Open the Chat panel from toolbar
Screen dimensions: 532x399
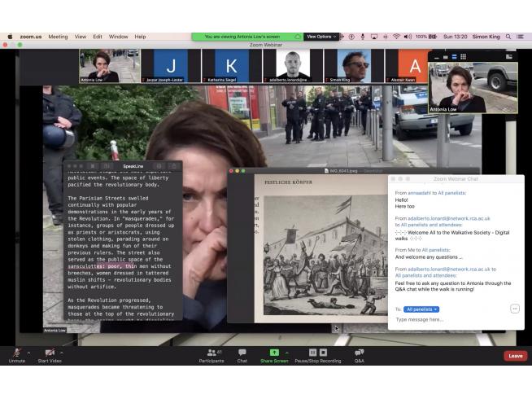pyautogui.click(x=242, y=353)
